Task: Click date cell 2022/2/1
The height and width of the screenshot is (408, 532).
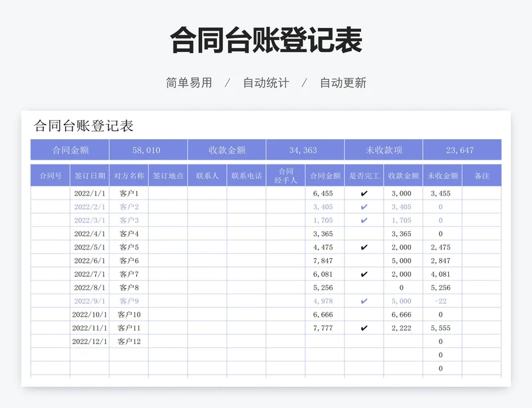Action: point(90,207)
